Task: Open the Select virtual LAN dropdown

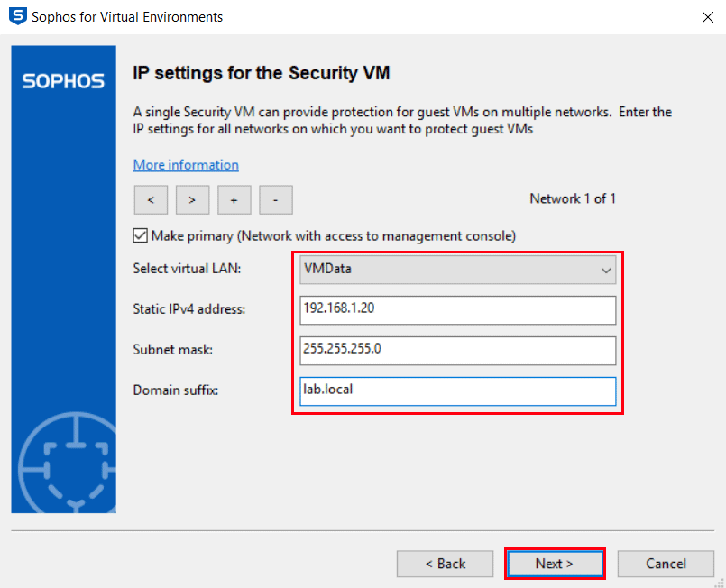Action: coord(457,270)
